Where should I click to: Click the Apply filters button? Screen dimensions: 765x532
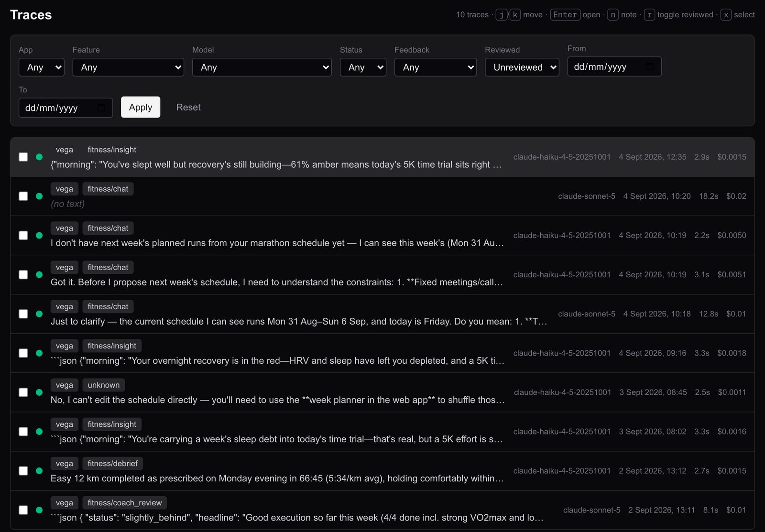pos(141,107)
